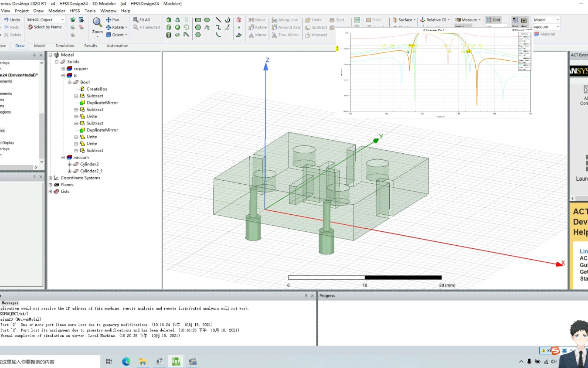Click Select by Name

(45, 27)
